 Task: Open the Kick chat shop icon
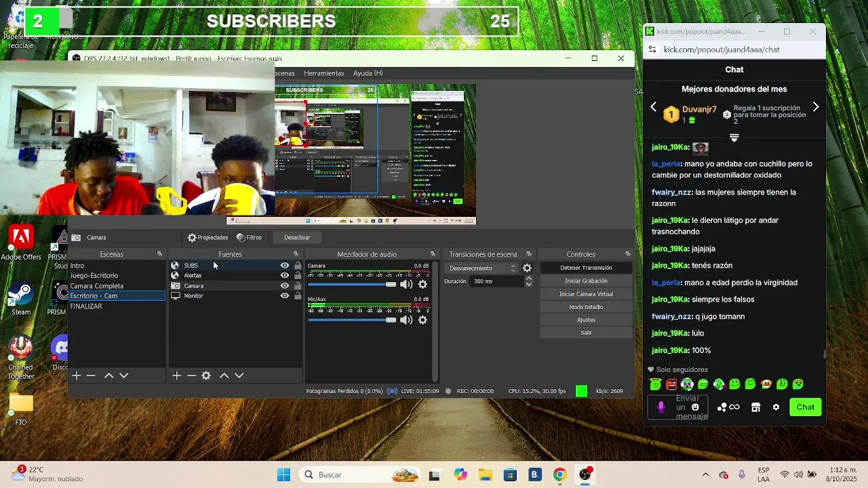coord(755,407)
